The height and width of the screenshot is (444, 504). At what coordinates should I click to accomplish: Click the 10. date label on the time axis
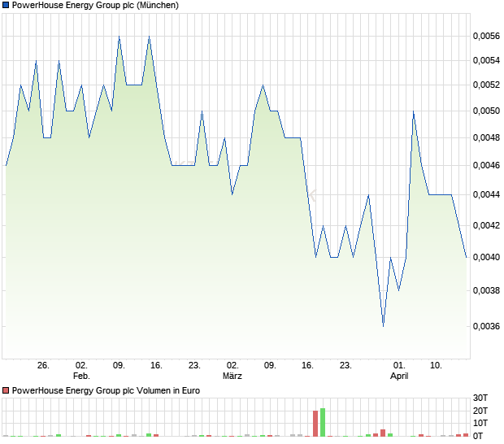(437, 366)
